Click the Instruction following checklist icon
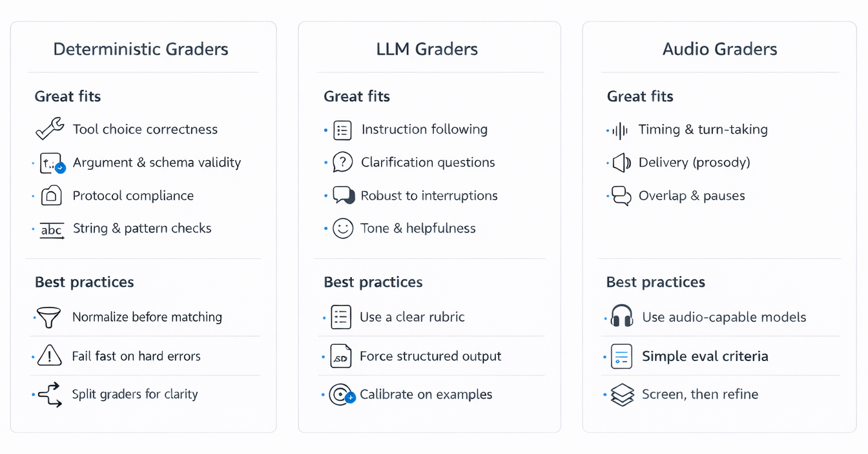 click(x=342, y=130)
